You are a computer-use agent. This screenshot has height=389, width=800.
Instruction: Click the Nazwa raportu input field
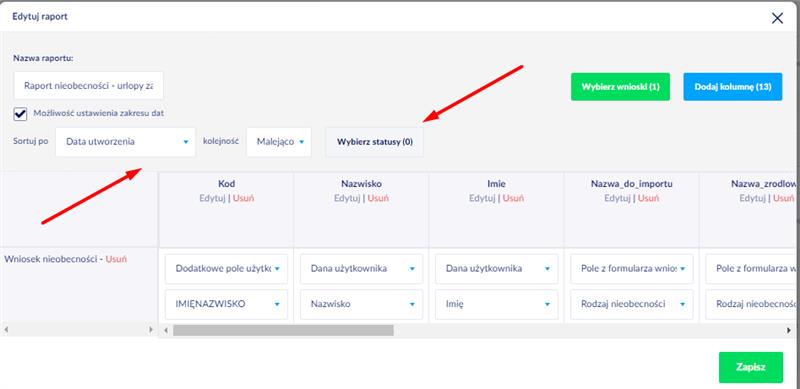(x=88, y=86)
